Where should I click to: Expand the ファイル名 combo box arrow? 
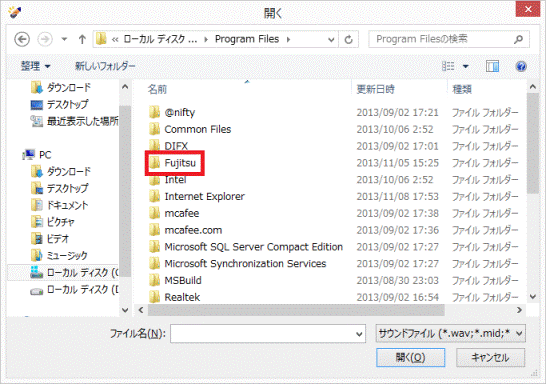click(x=359, y=334)
